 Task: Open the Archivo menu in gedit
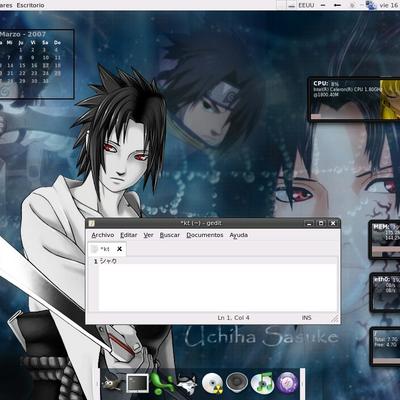pos(103,235)
